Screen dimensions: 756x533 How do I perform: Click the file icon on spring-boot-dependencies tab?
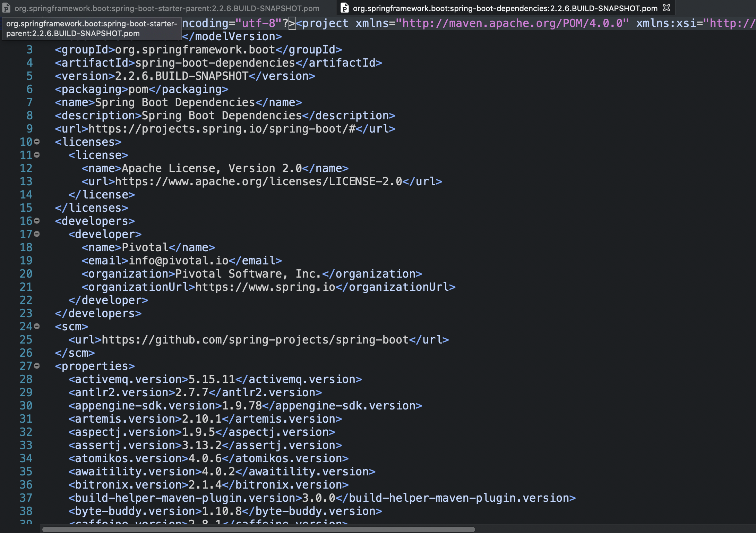(x=344, y=8)
